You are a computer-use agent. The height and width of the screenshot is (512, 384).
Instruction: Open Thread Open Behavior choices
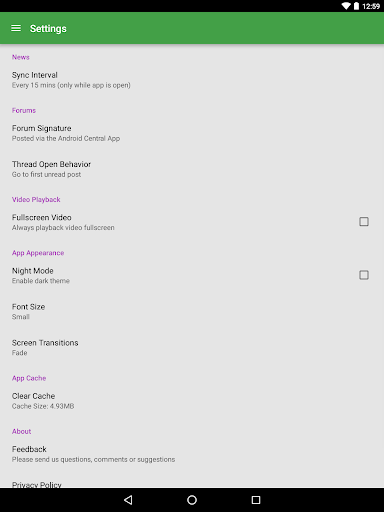pos(192,169)
